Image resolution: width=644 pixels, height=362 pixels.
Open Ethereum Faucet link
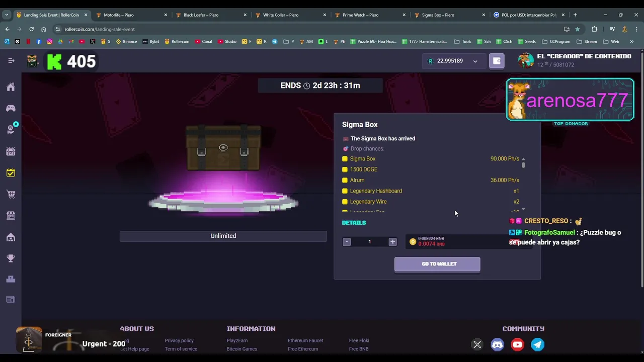[x=305, y=340]
